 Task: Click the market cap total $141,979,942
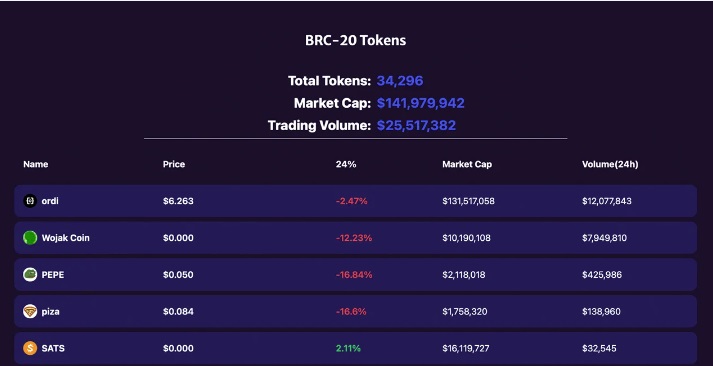421,103
